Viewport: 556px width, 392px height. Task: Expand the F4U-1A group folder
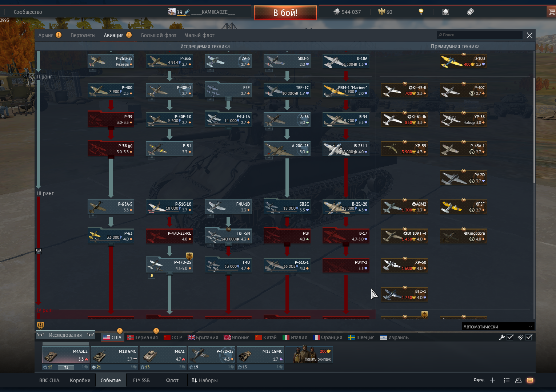(x=228, y=128)
